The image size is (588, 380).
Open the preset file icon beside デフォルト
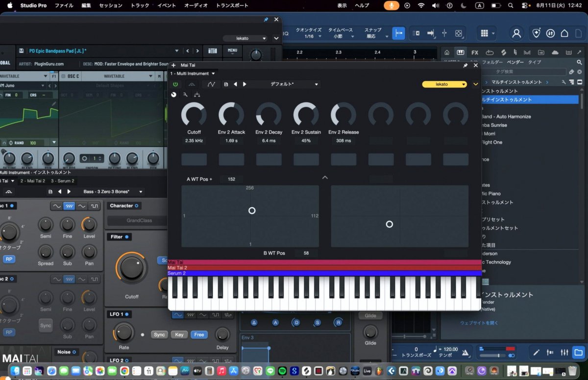click(226, 84)
